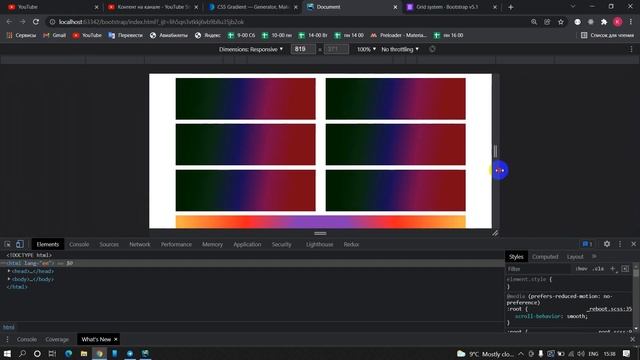The height and width of the screenshot is (360, 640).
Task: Close the What's New drawer tab
Action: [116, 339]
